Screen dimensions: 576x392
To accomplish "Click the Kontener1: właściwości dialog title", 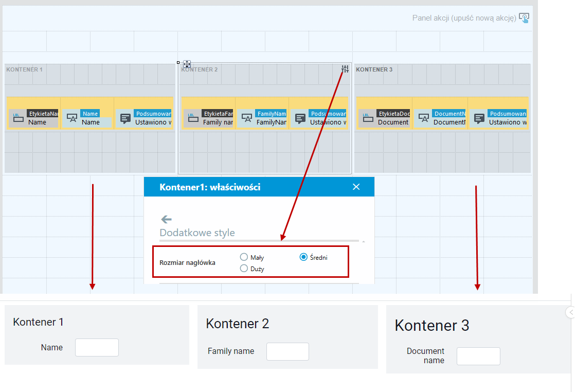I will (210, 187).
